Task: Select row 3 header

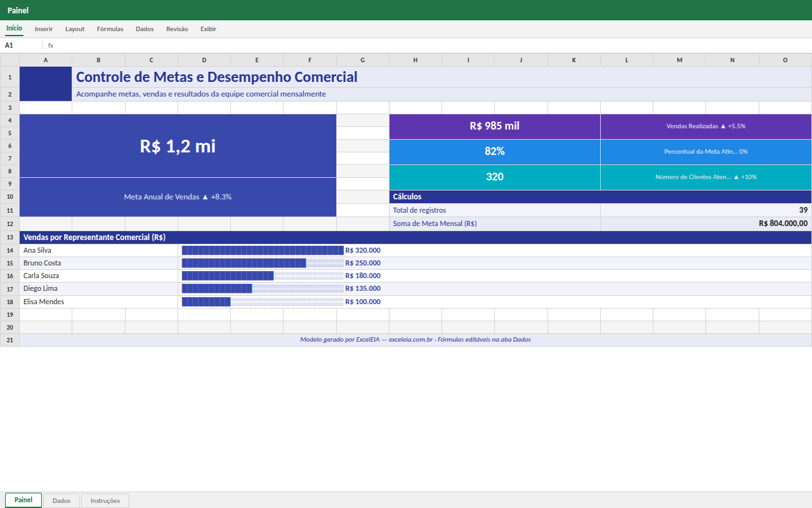Action: [x=10, y=108]
